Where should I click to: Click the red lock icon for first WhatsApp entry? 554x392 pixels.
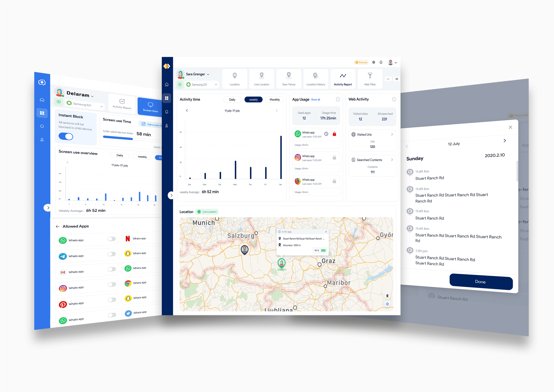(x=334, y=134)
